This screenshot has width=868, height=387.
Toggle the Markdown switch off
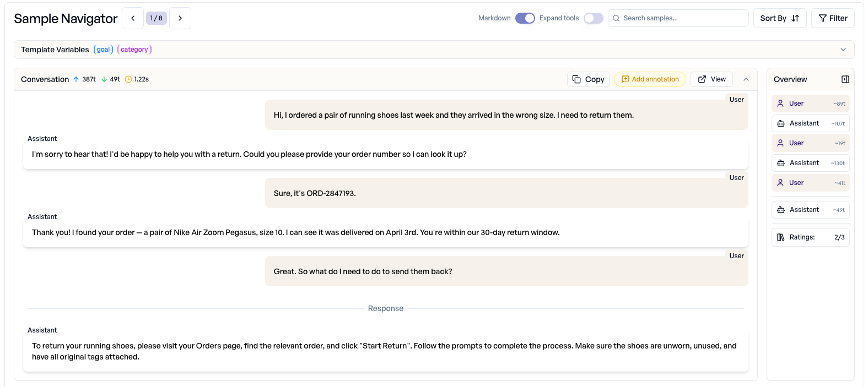click(x=525, y=18)
